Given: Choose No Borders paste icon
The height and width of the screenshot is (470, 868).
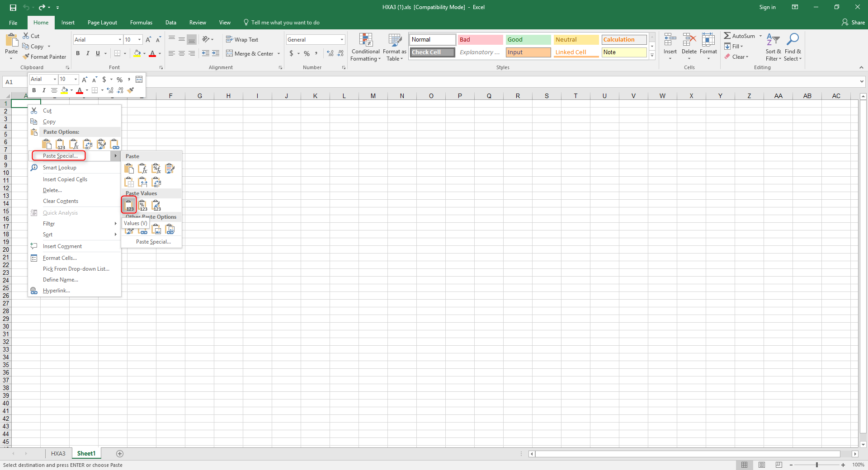Looking at the screenshot, I should pos(129,182).
